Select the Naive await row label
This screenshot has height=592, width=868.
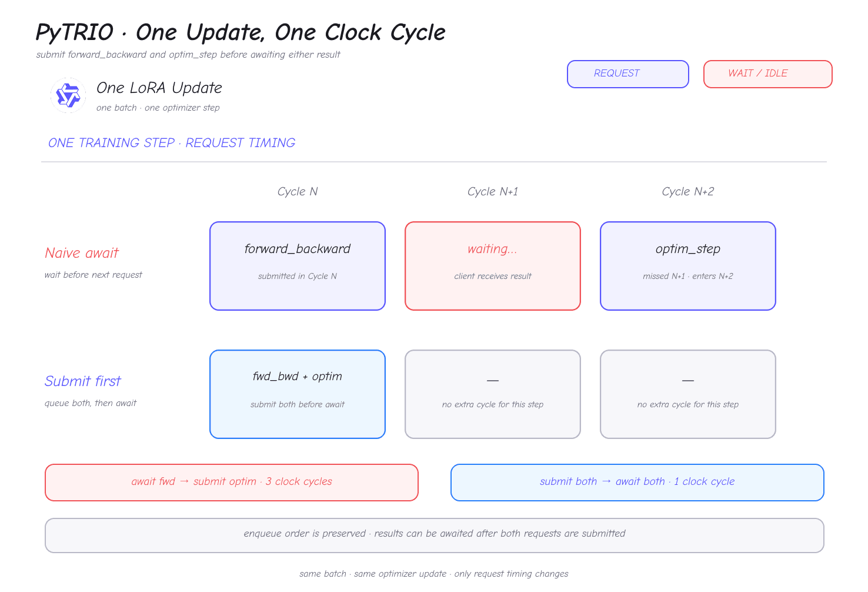pyautogui.click(x=82, y=253)
